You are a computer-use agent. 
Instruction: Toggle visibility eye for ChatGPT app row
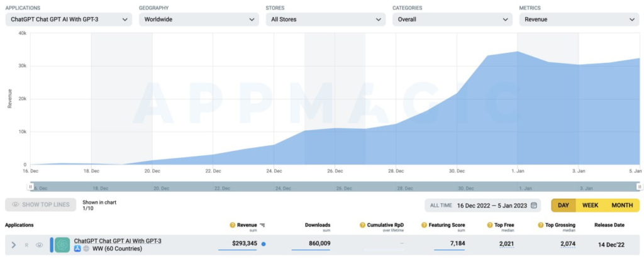[x=40, y=245]
